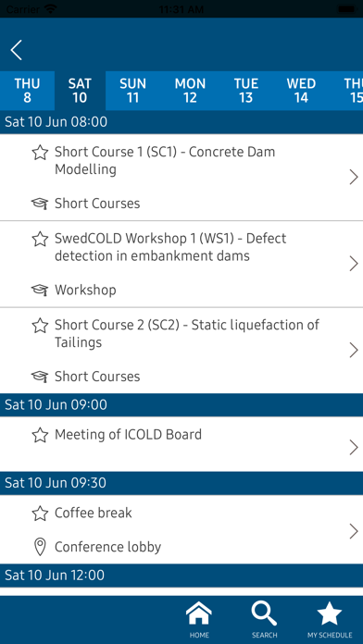Viewport: 363px width, 644px height.
Task: Open Short Course 2 Static liquefaction title
Action: tap(187, 333)
